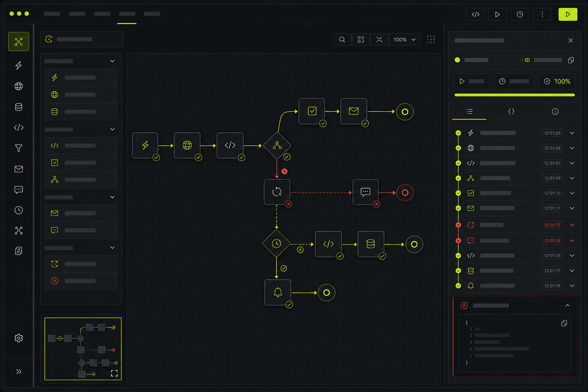Open the 100% zoom dropdown
The height and width of the screenshot is (392, 588).
[x=405, y=39]
